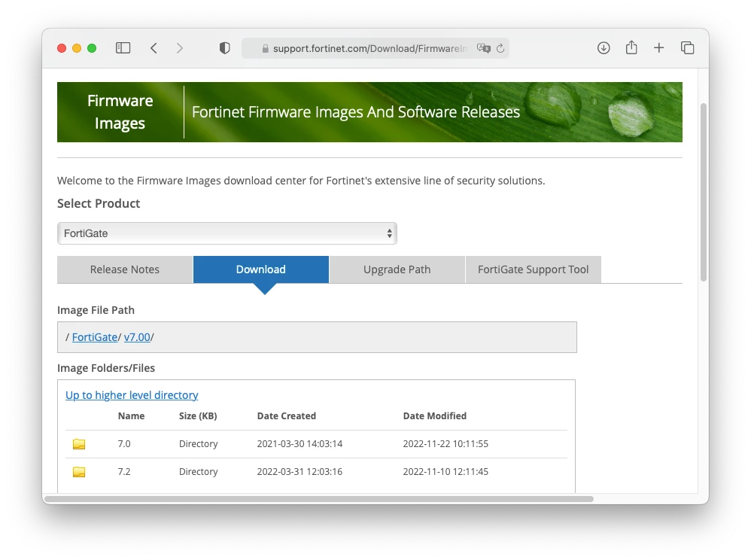
Task: Select modified date 2022-11-22 10:11:55
Action: click(x=445, y=444)
